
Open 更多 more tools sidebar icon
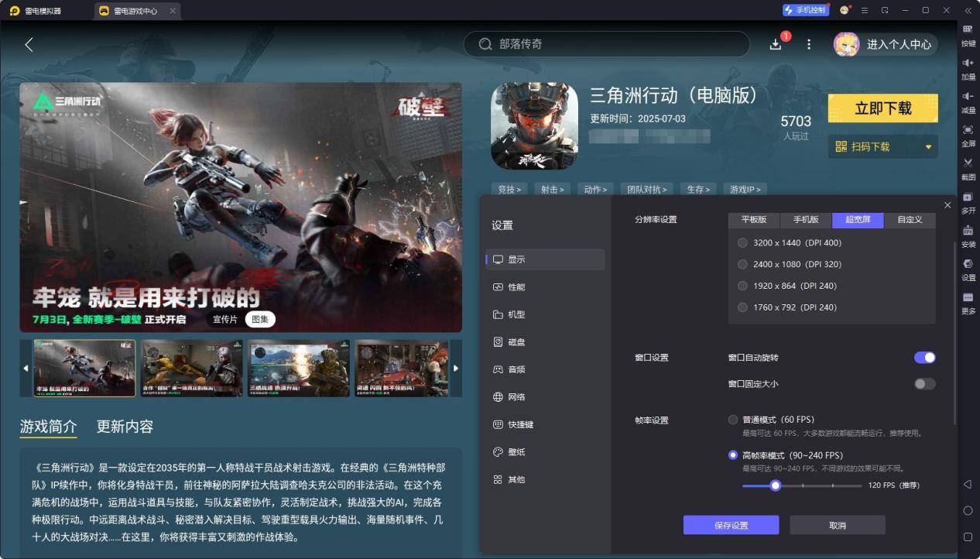coord(968,302)
